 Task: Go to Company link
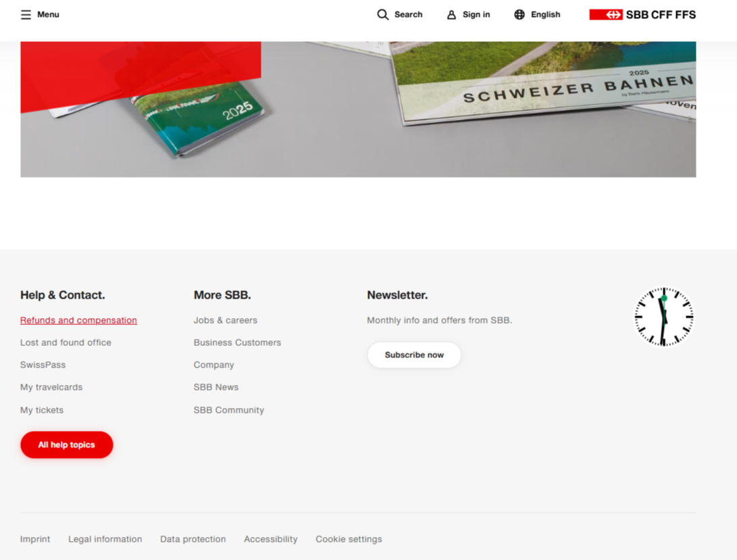[214, 365]
